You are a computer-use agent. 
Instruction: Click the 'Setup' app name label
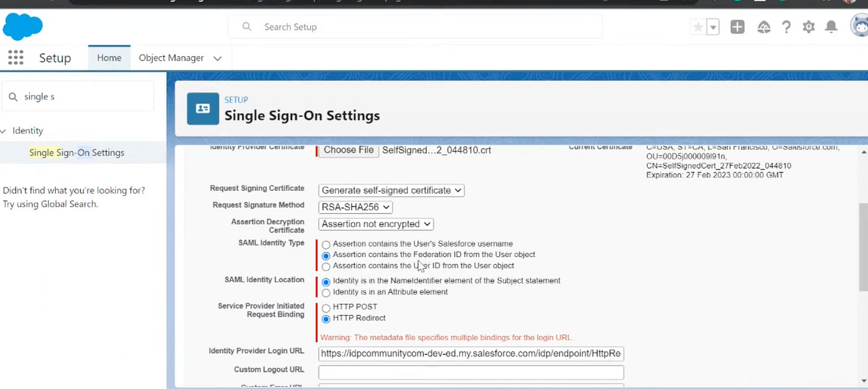[55, 58]
